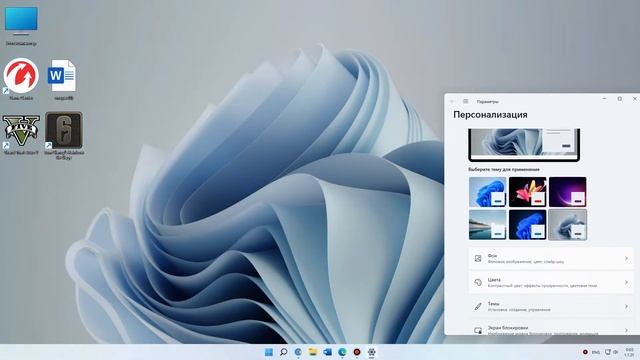Click the Персонализация page heading

[490, 115]
